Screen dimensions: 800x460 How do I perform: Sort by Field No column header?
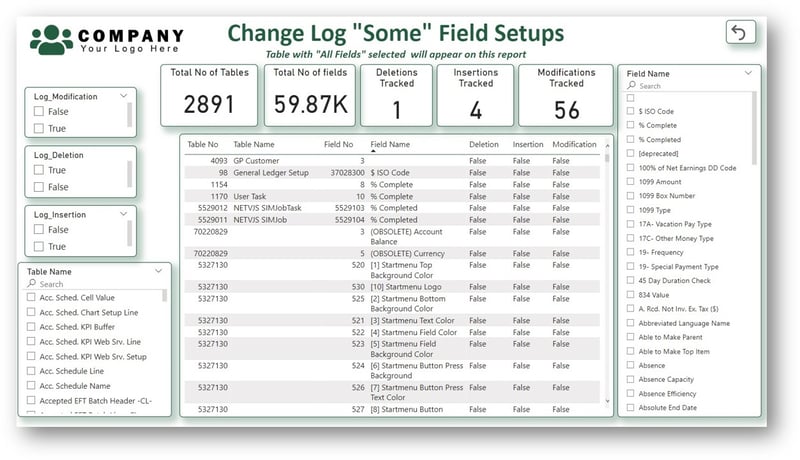click(x=338, y=144)
